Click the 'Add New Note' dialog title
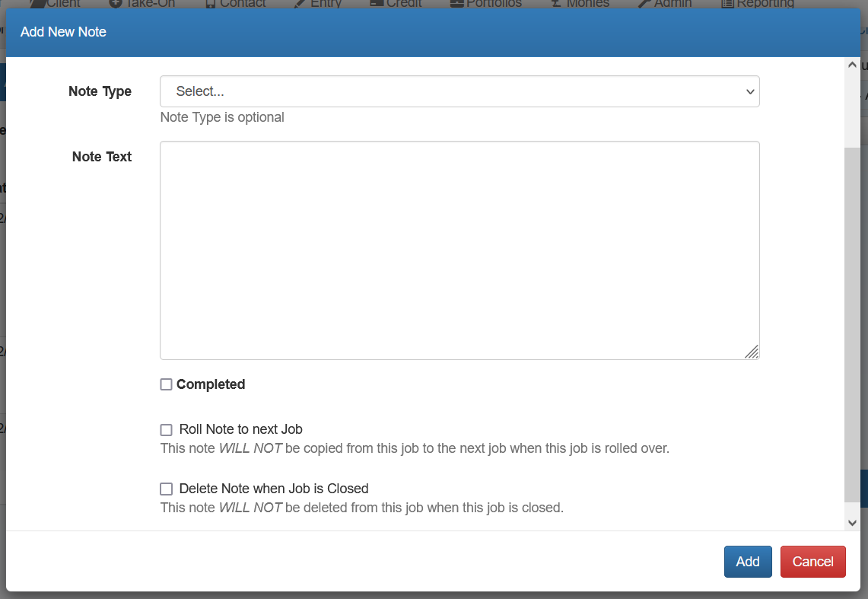The image size is (868, 599). (63, 32)
